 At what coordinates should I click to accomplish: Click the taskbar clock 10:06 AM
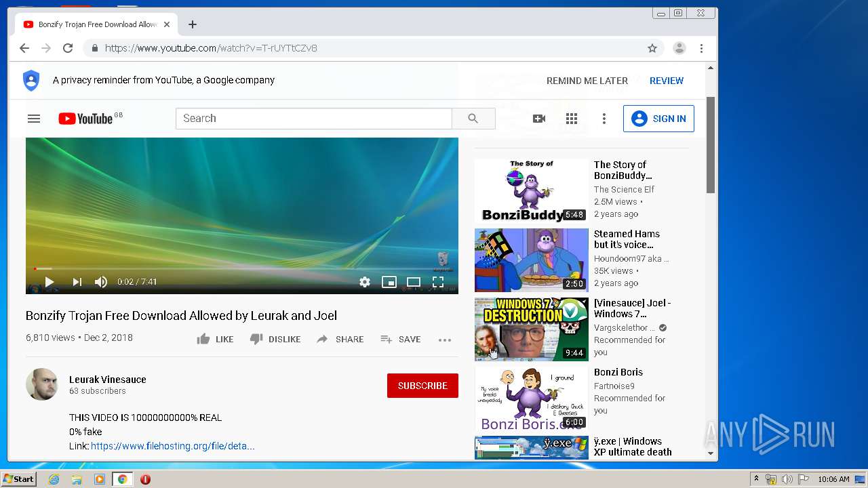click(x=833, y=479)
